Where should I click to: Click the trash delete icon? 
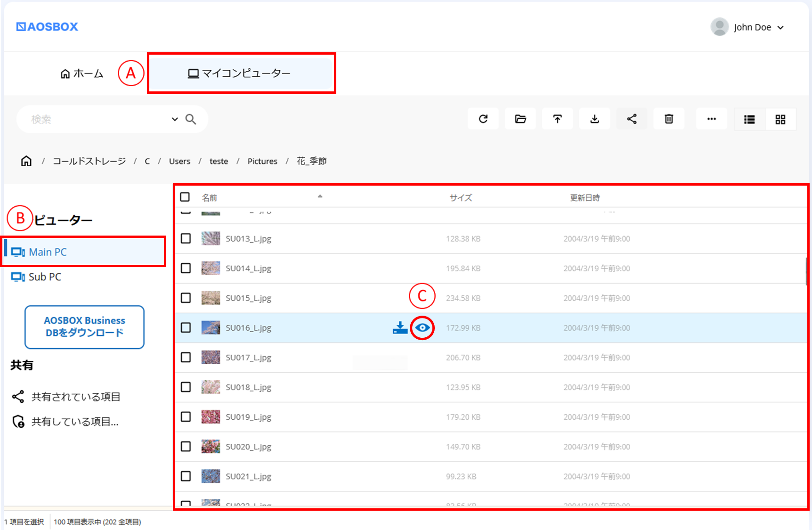[x=669, y=119]
